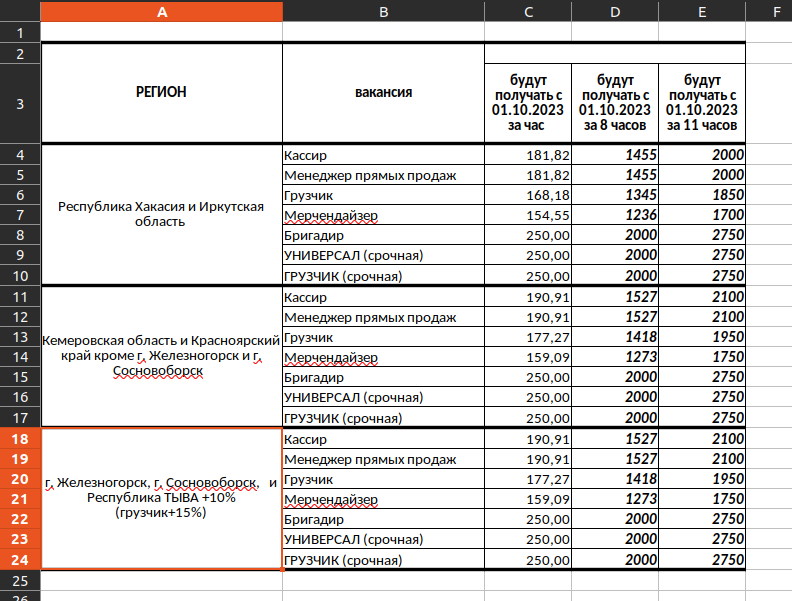Select column A header

coord(161,11)
